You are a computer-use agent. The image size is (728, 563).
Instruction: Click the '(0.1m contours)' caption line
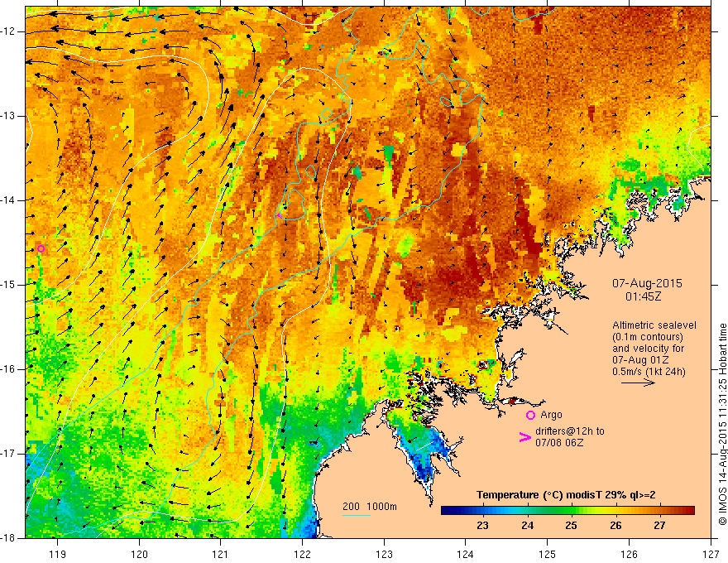648,337
